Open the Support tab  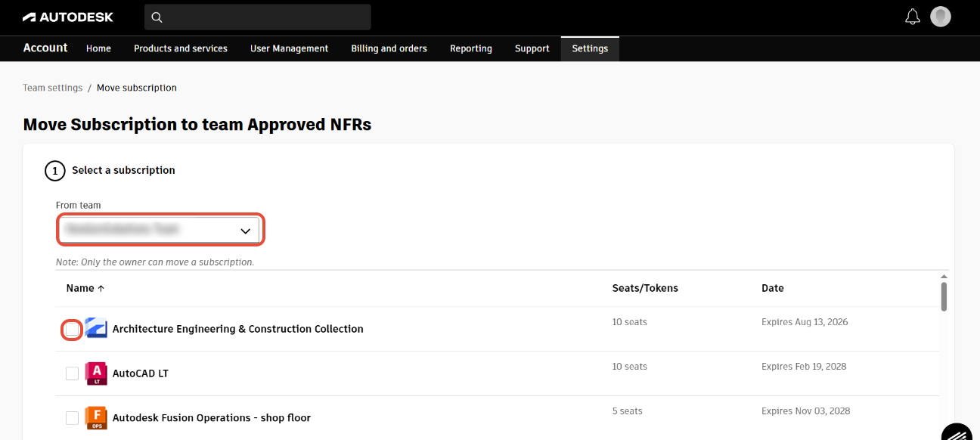click(532, 48)
